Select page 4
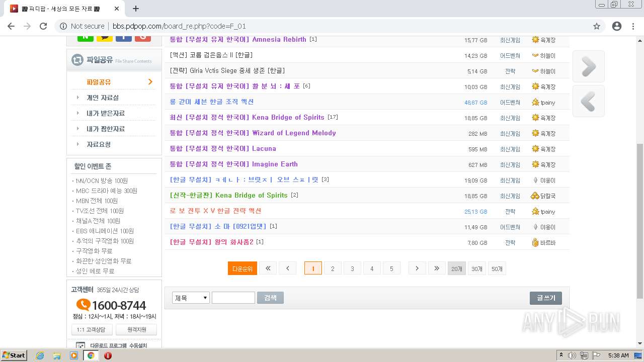 tap(372, 268)
